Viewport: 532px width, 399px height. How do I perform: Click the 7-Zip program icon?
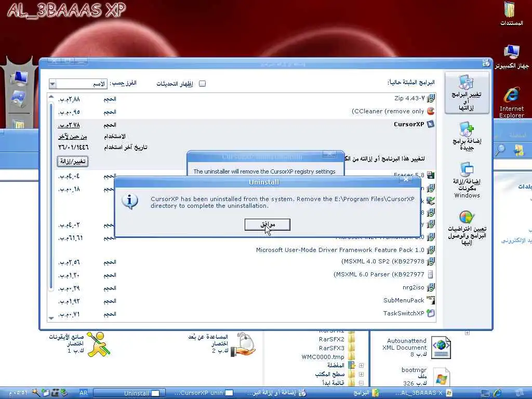click(431, 98)
